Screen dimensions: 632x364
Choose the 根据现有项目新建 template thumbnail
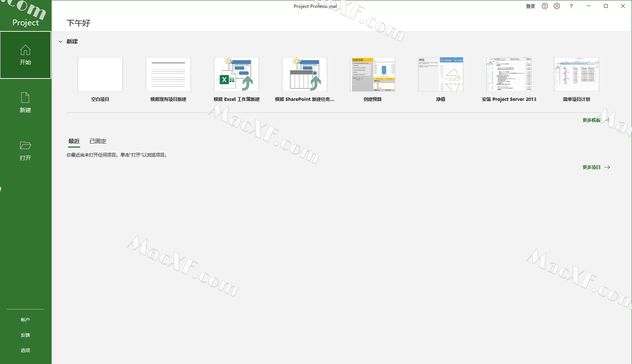click(168, 74)
